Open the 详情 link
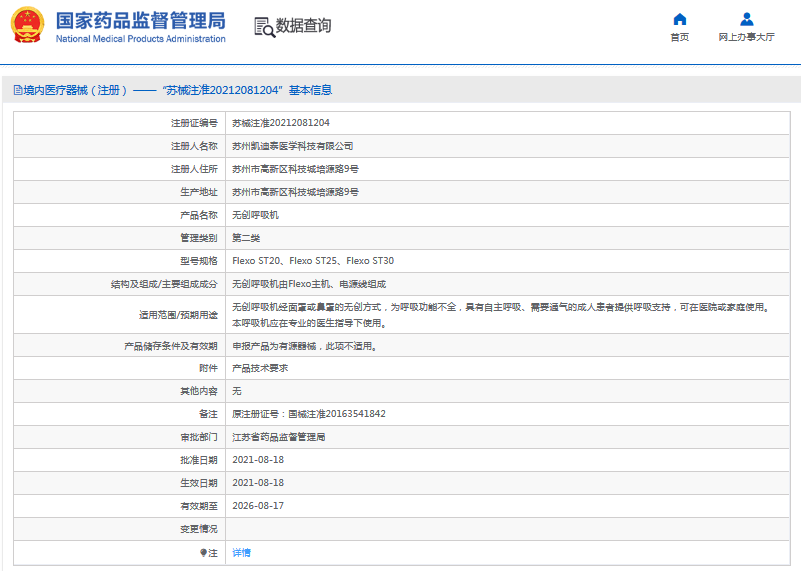 [242, 553]
